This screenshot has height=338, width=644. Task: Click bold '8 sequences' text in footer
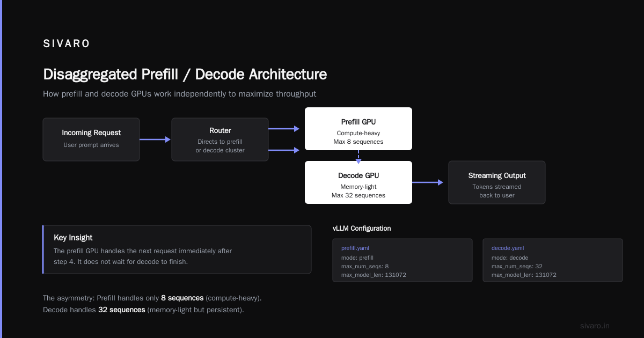coord(182,298)
